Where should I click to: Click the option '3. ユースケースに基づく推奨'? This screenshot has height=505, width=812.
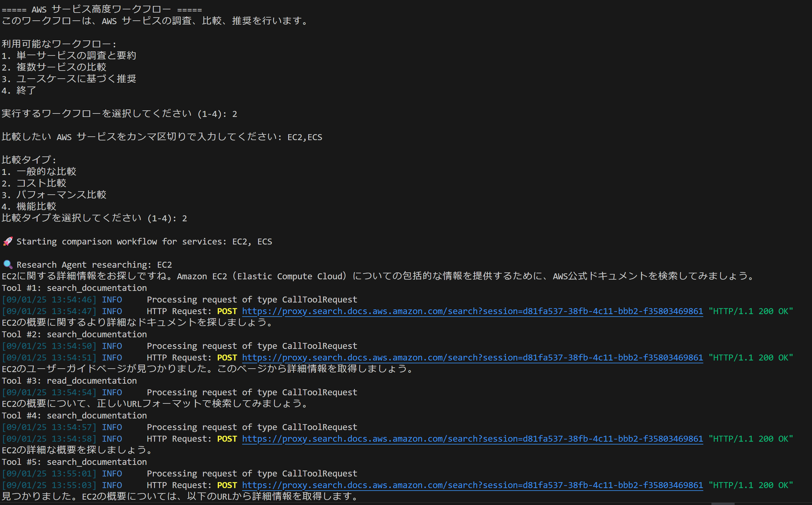pos(69,79)
